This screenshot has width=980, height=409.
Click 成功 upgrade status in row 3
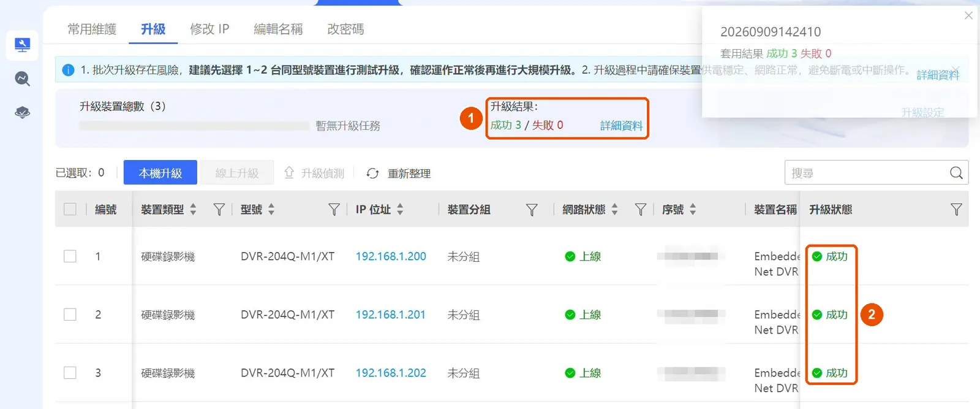pos(830,373)
